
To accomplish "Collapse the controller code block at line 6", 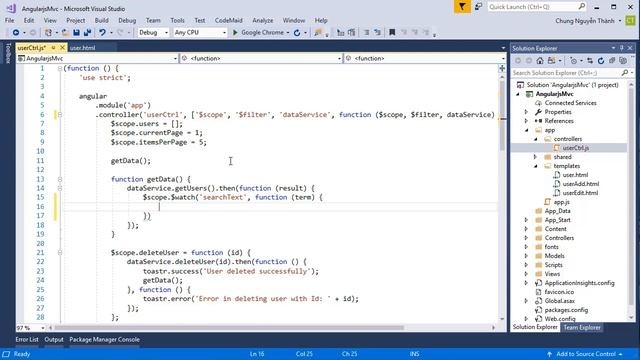I will 60,115.
